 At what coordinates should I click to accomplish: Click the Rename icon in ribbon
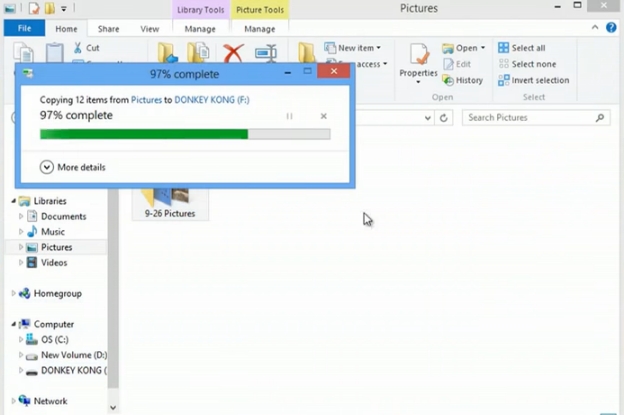266,53
